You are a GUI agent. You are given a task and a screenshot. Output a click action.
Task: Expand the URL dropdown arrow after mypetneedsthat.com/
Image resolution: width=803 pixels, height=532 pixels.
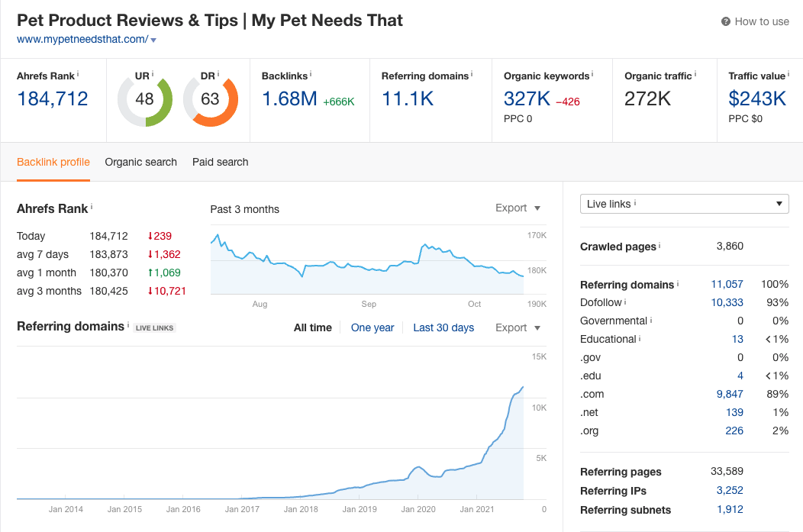point(153,40)
